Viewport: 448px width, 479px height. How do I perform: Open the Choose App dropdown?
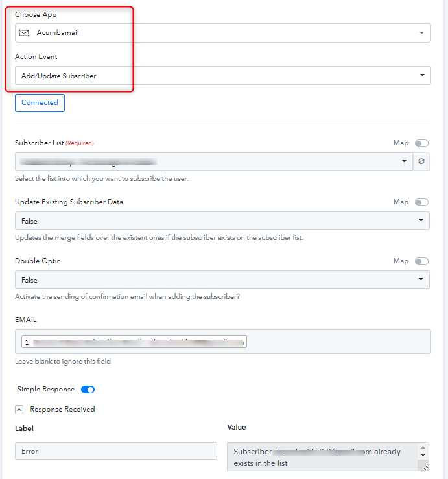(x=223, y=33)
